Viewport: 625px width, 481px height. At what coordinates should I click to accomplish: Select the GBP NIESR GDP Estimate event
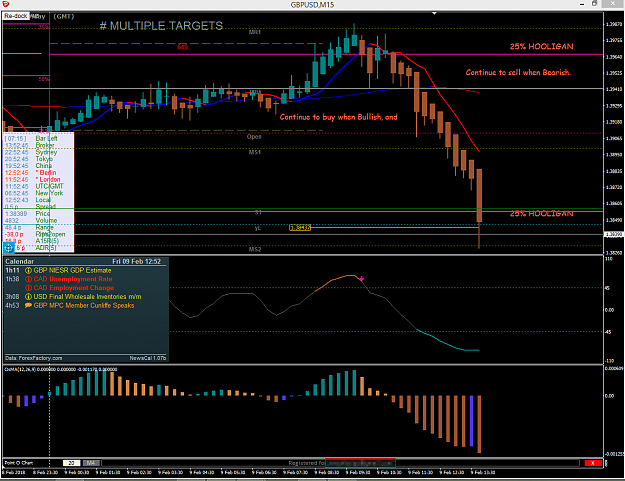tap(72, 271)
